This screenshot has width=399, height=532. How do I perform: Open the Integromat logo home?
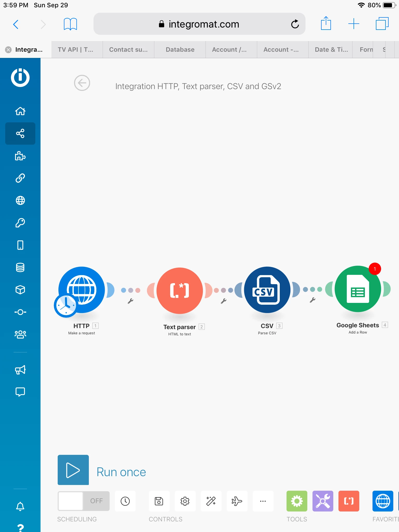click(x=20, y=77)
